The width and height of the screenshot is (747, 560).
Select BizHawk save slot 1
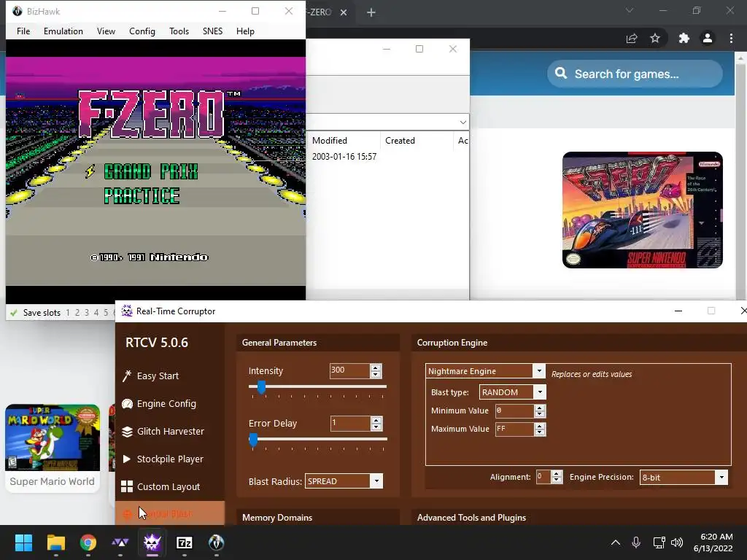pos(68,313)
